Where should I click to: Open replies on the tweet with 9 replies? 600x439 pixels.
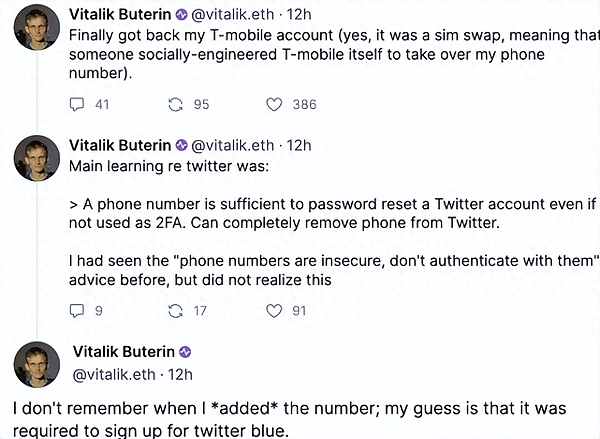click(x=78, y=311)
